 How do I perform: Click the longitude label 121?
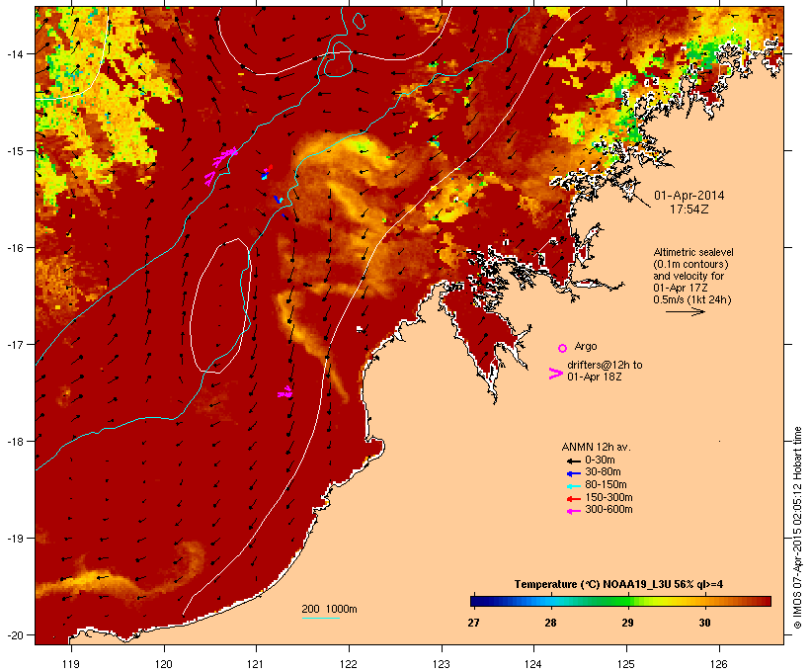256,664
